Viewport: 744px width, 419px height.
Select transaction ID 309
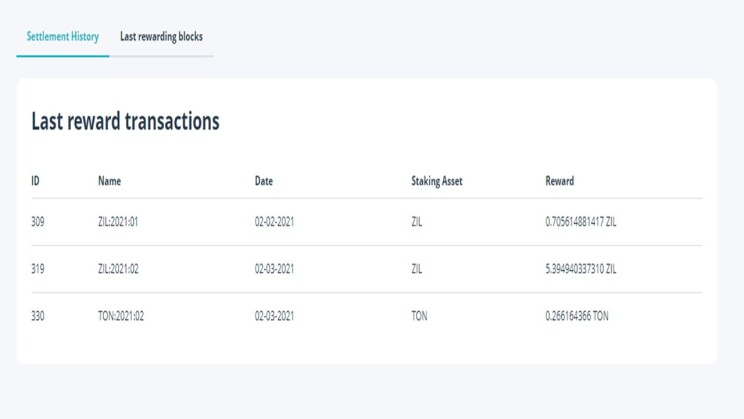(x=38, y=222)
